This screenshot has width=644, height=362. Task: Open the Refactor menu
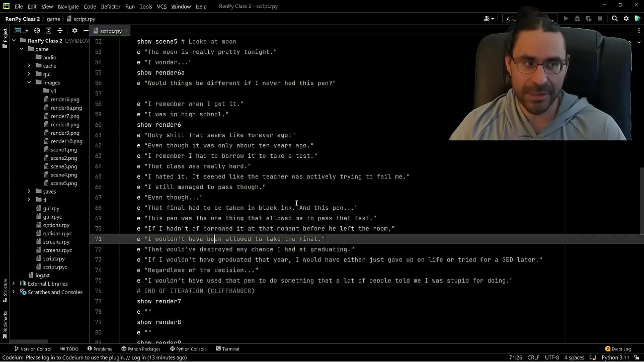(x=110, y=7)
